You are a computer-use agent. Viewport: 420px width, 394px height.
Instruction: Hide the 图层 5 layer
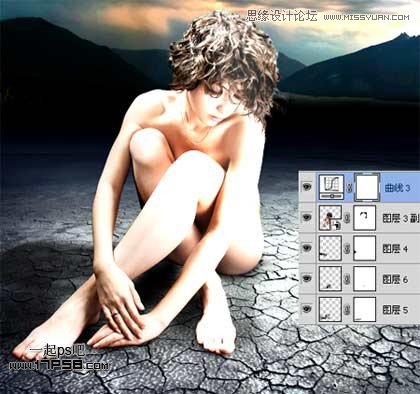click(x=307, y=309)
